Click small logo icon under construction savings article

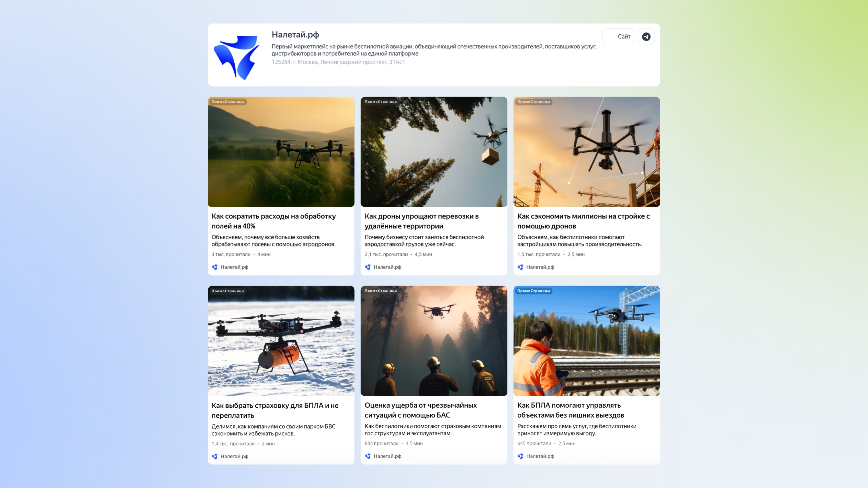click(520, 267)
